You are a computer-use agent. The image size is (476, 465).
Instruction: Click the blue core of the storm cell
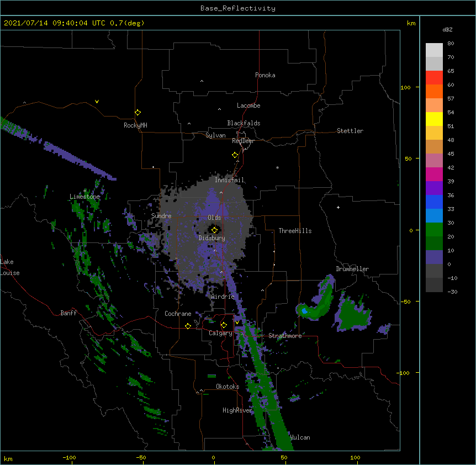pyautogui.click(x=304, y=311)
